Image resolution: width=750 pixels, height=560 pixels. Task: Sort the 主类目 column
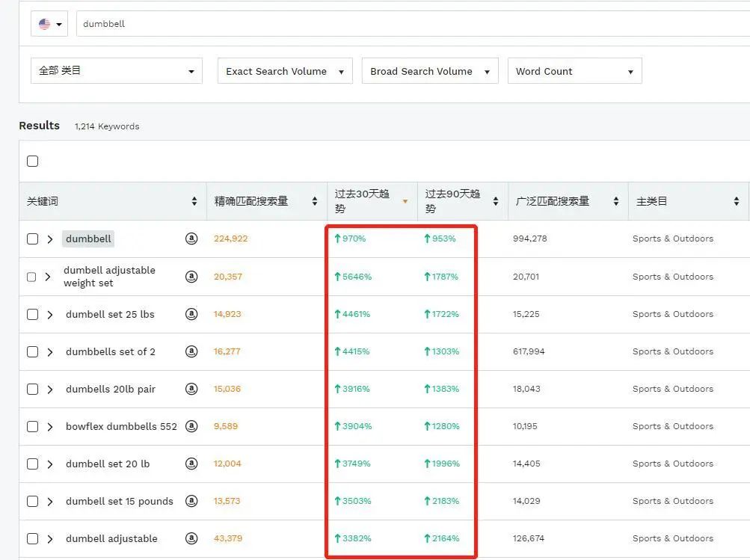coord(737,200)
